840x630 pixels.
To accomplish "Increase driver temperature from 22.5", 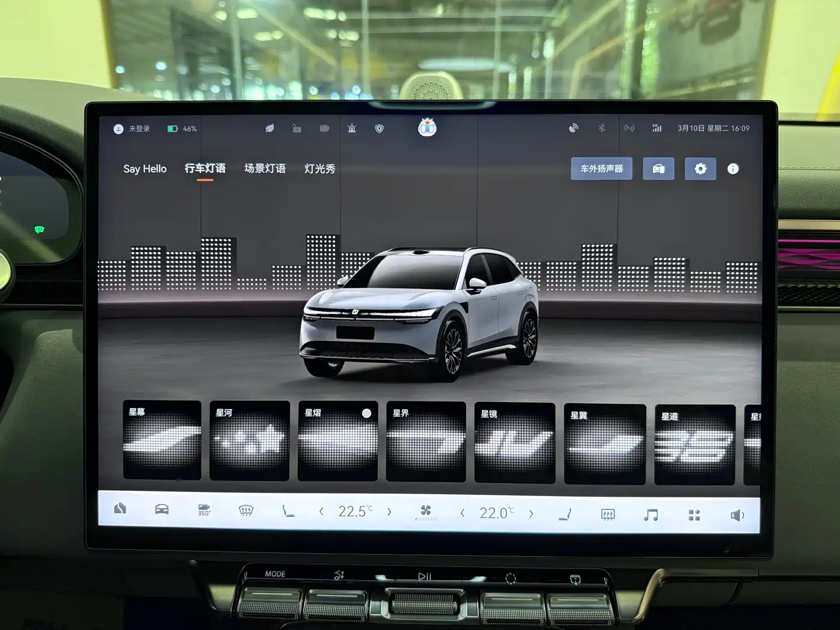I will (x=389, y=512).
